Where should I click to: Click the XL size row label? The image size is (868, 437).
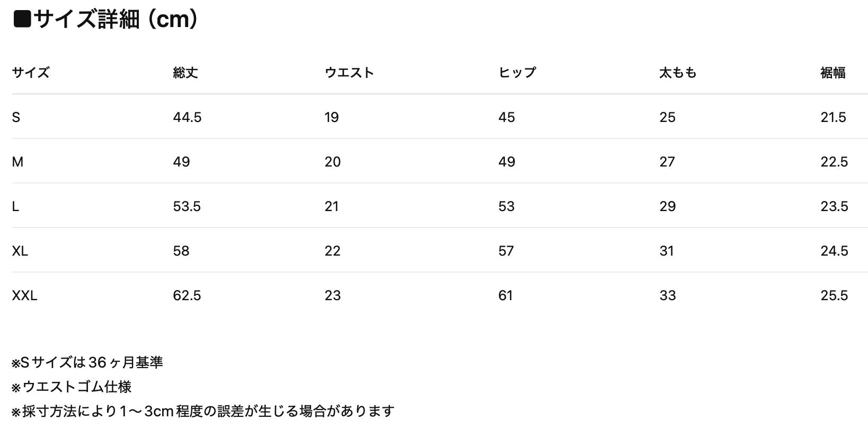pyautogui.click(x=20, y=251)
